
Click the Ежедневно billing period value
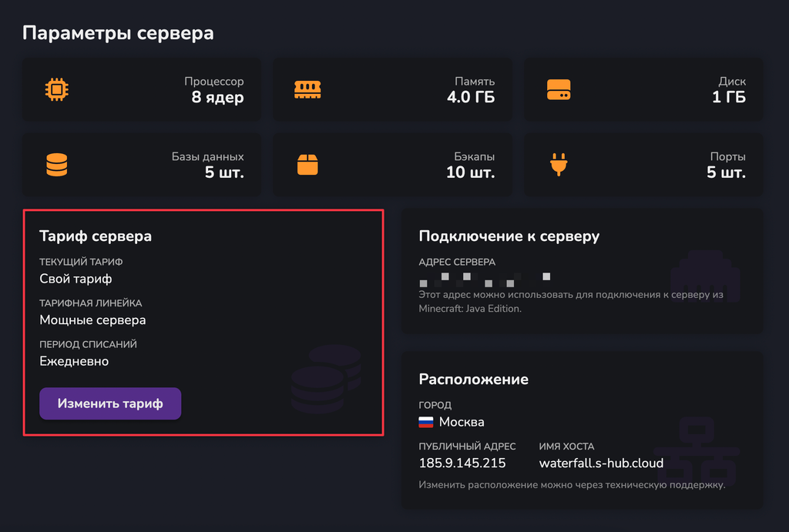point(74,361)
